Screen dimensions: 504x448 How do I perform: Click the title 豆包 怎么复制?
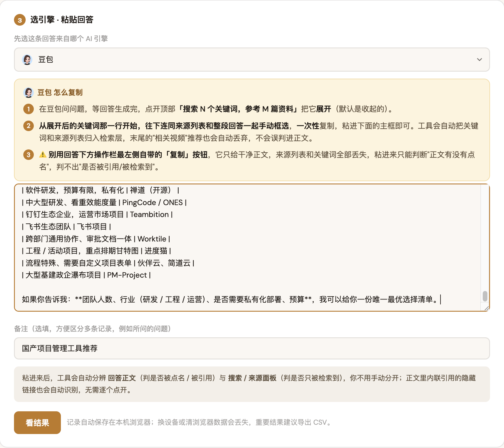[60, 93]
